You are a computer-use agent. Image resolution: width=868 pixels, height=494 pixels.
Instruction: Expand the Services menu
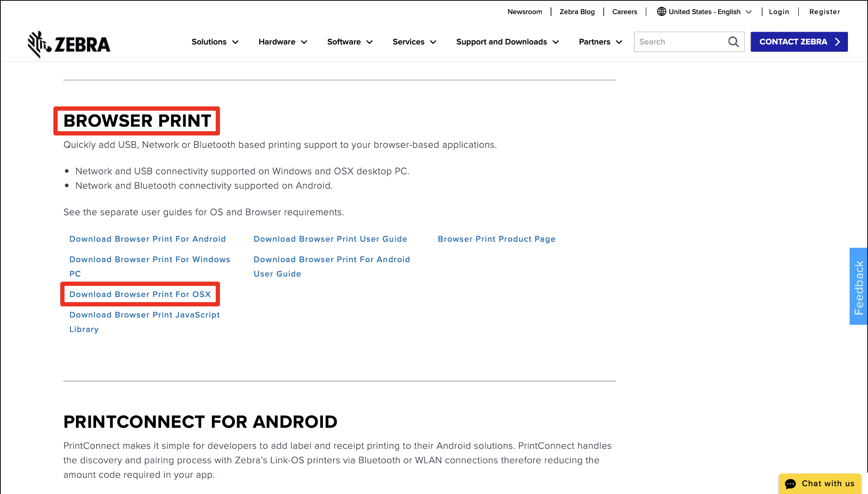pyautogui.click(x=414, y=42)
